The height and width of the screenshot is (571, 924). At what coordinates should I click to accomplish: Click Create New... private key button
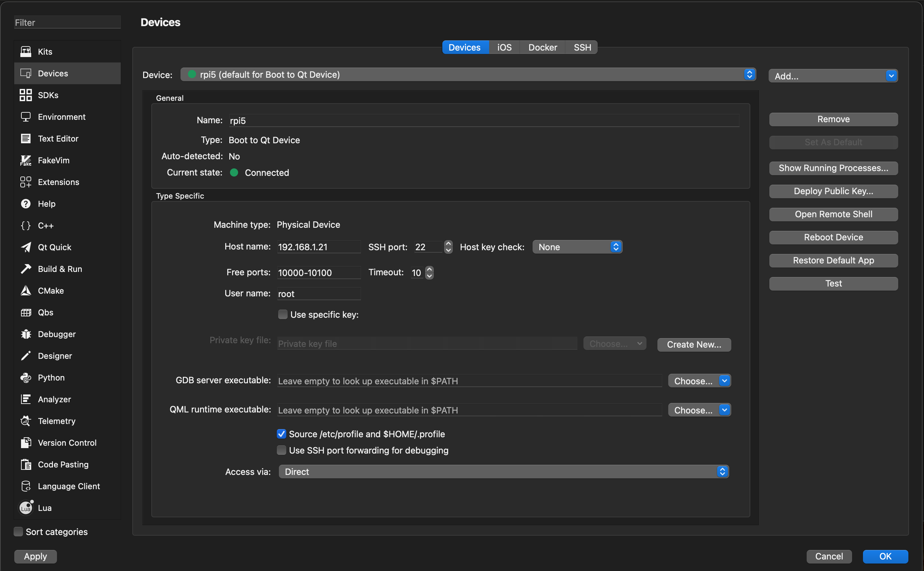click(x=694, y=345)
